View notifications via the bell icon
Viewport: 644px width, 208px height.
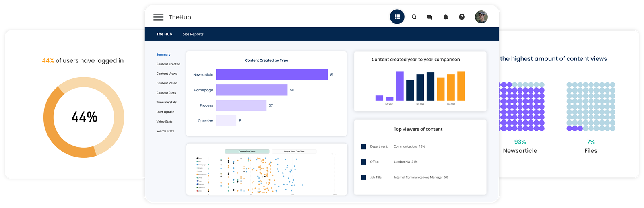click(x=446, y=17)
